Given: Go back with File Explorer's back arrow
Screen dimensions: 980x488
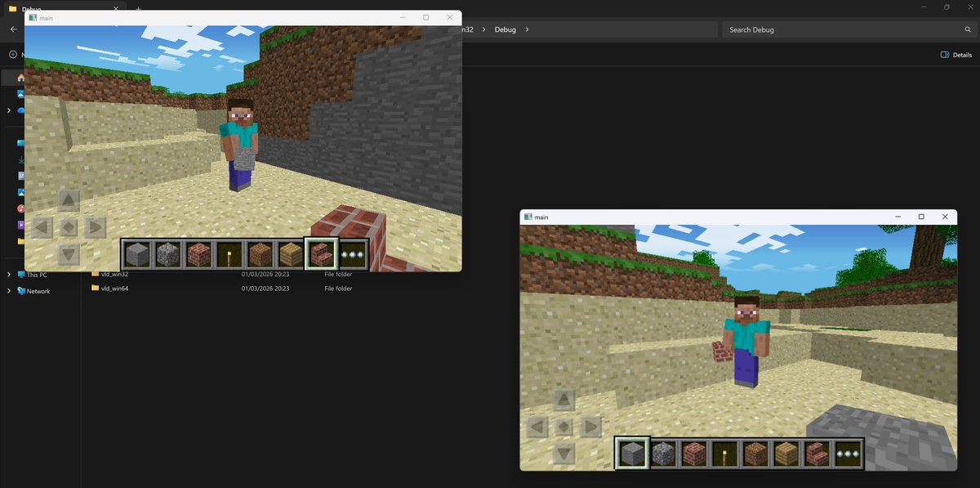Looking at the screenshot, I should [13, 29].
